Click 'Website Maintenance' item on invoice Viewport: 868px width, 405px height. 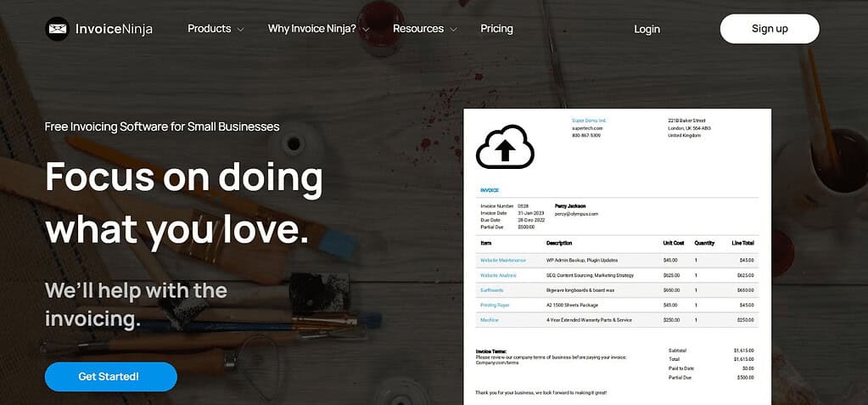point(502,260)
